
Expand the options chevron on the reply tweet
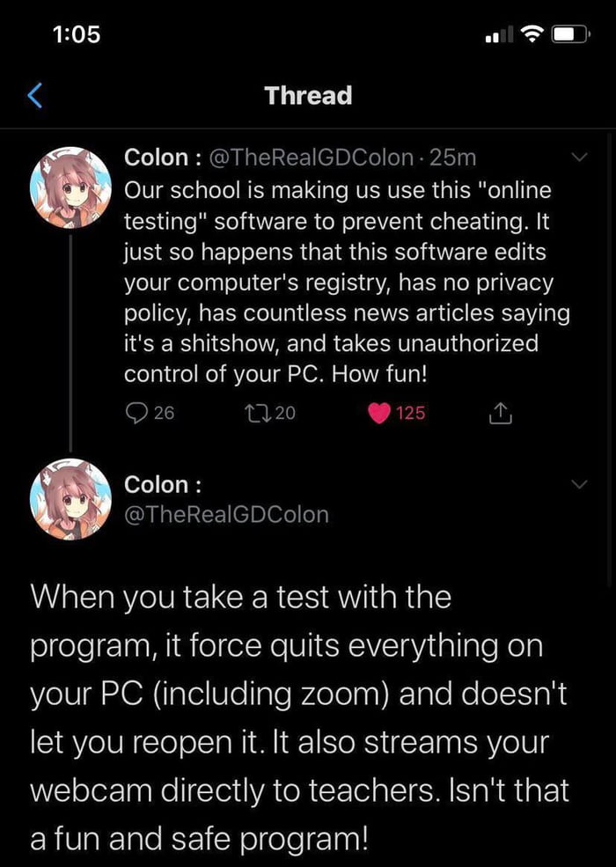click(x=580, y=482)
